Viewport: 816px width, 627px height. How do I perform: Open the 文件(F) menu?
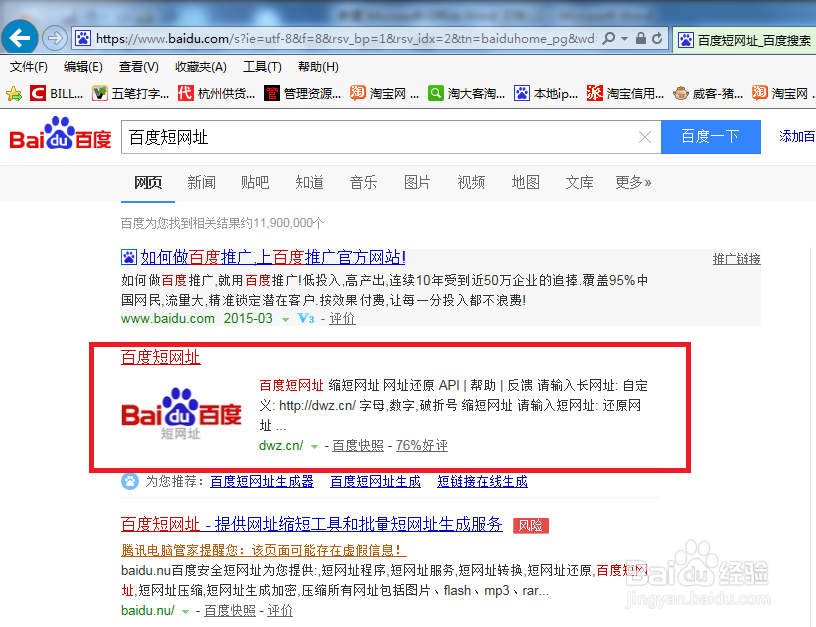[29, 67]
